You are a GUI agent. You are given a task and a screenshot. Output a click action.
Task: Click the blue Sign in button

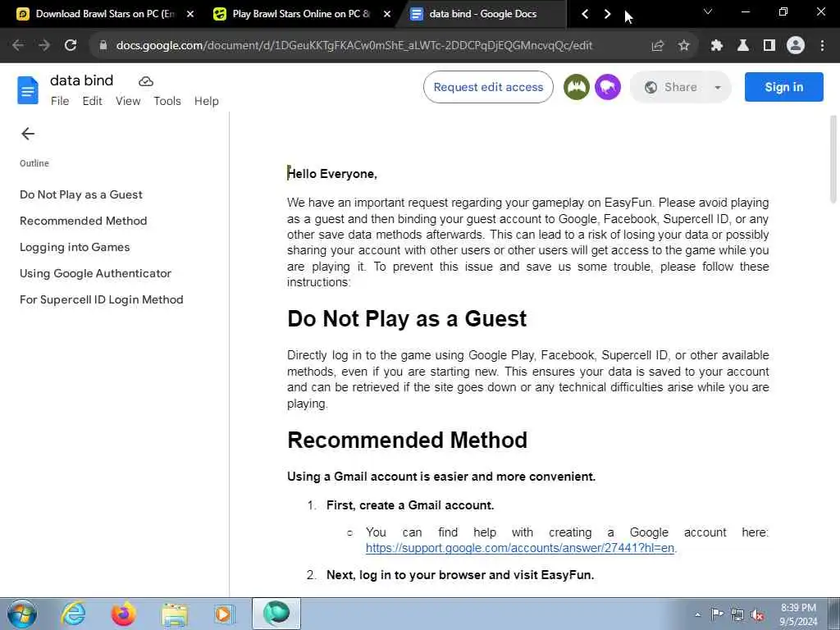(783, 87)
